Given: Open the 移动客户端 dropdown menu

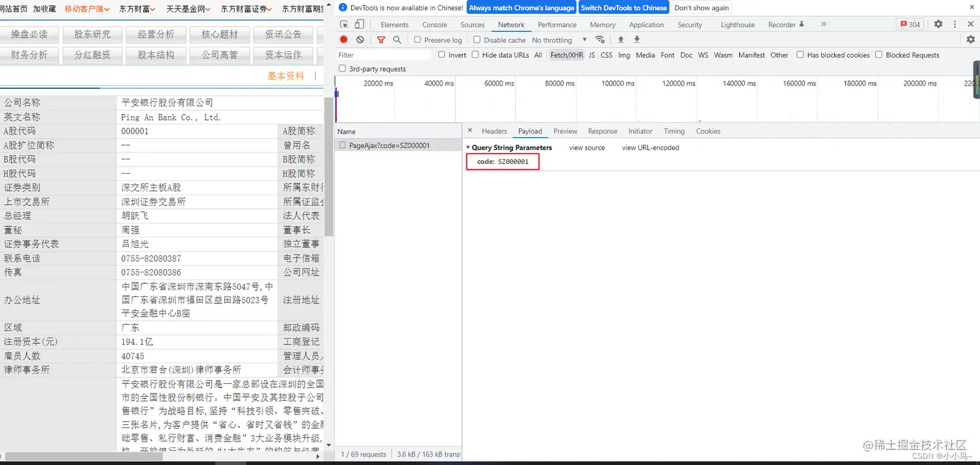Looking at the screenshot, I should tap(87, 9).
